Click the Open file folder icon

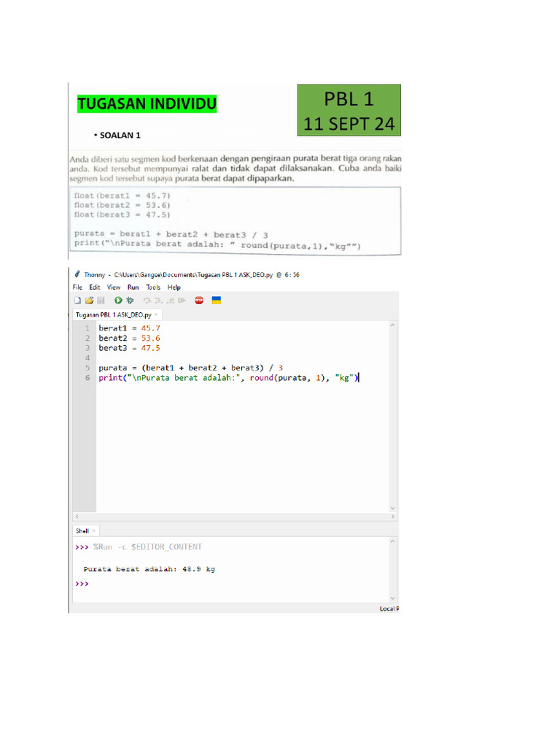(89, 301)
